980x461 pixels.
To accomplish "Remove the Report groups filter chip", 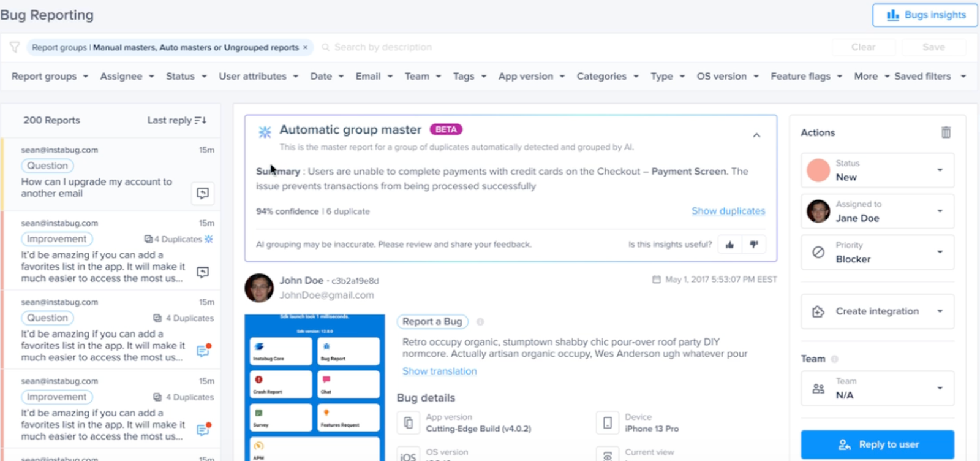I will pyautogui.click(x=305, y=47).
